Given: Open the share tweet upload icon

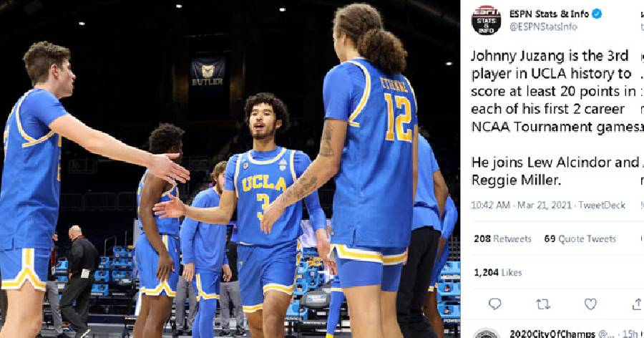Looking at the screenshot, I should pyautogui.click(x=638, y=304).
